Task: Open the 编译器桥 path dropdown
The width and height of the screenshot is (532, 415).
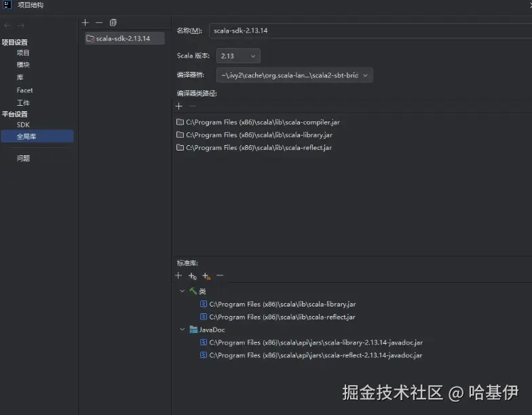Action: coord(294,75)
